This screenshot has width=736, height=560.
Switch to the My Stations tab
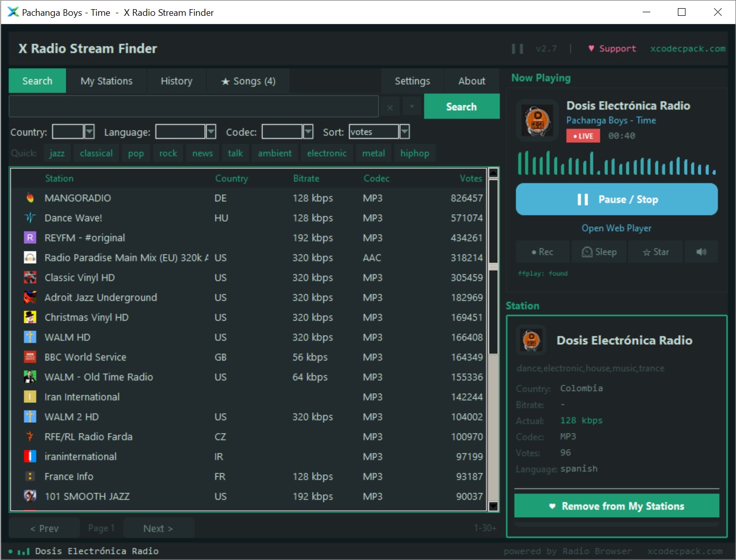107,81
